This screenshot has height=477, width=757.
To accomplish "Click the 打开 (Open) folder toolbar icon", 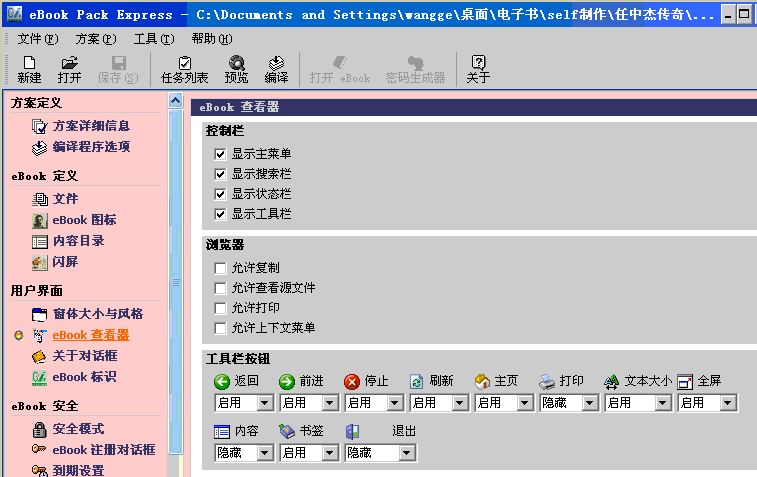I will 70,63.
